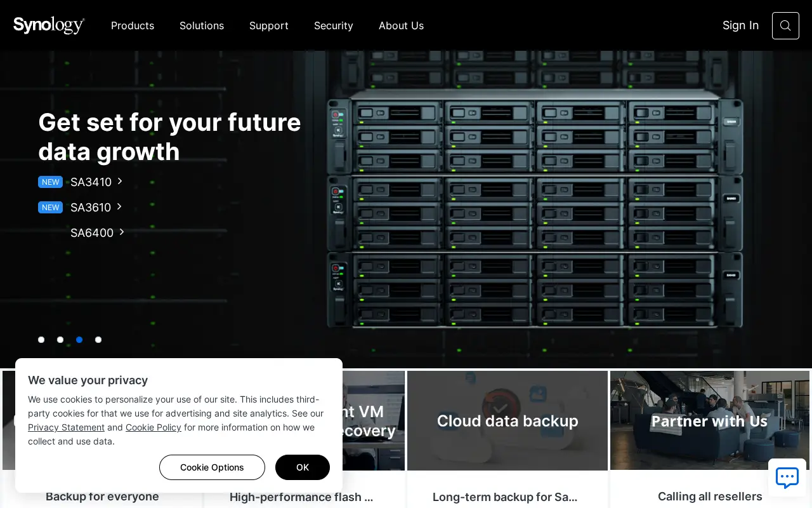Go to the first carousel slide dot
The height and width of the screenshot is (508, 812).
click(x=41, y=340)
